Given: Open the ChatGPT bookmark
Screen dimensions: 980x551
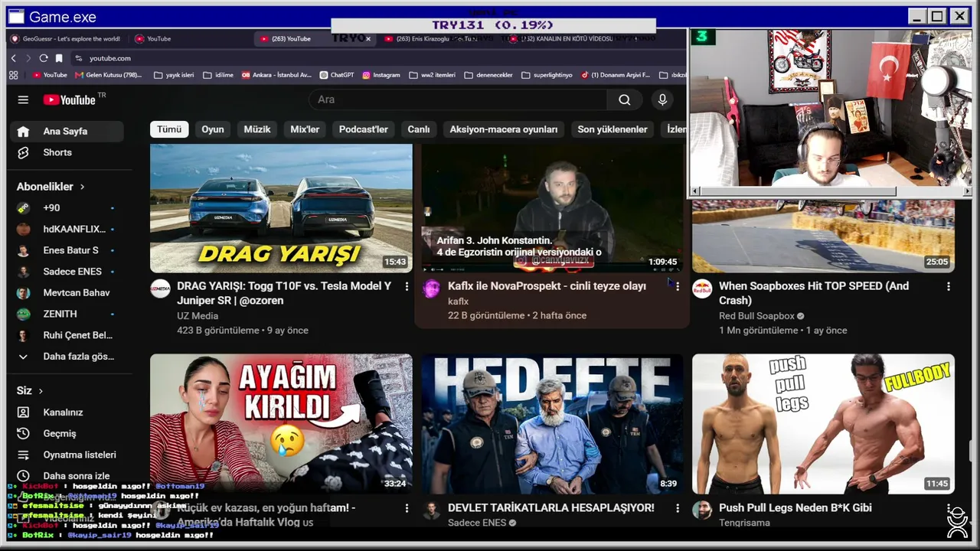Looking at the screenshot, I should click(x=337, y=75).
